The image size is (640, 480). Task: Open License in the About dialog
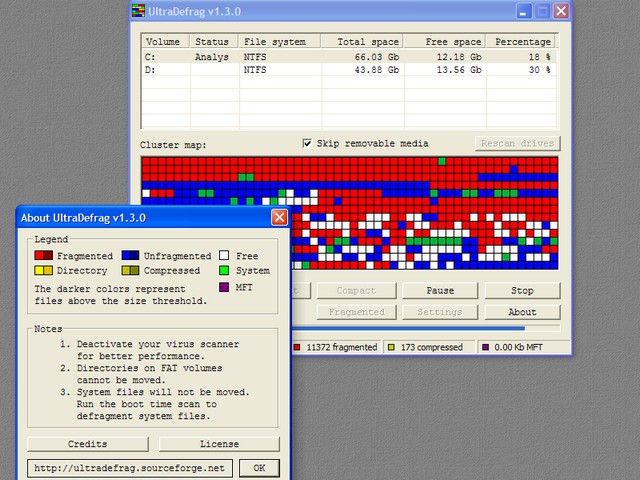point(219,444)
